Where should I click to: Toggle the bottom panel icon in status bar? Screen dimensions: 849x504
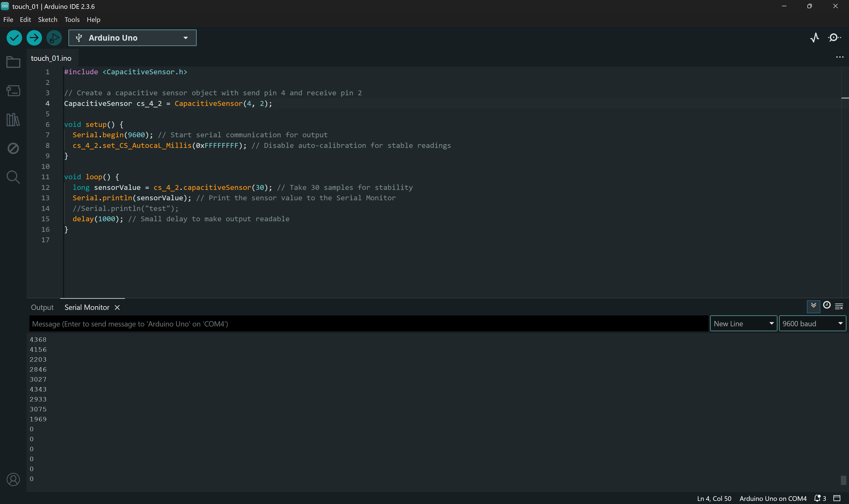[837, 498]
